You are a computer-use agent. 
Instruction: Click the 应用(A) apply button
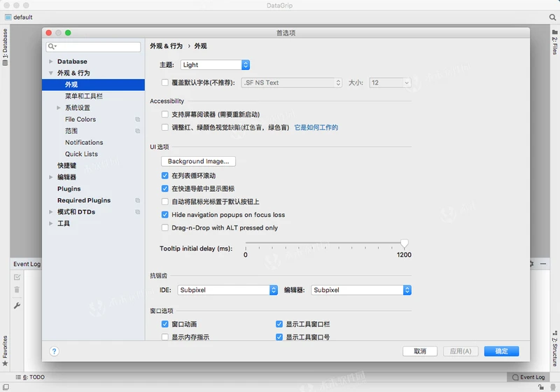[x=461, y=351]
